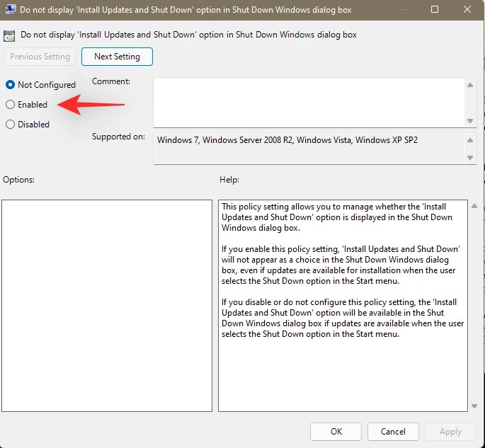This screenshot has height=448, width=485.
Task: Click the title bar application icon
Action: click(x=10, y=9)
